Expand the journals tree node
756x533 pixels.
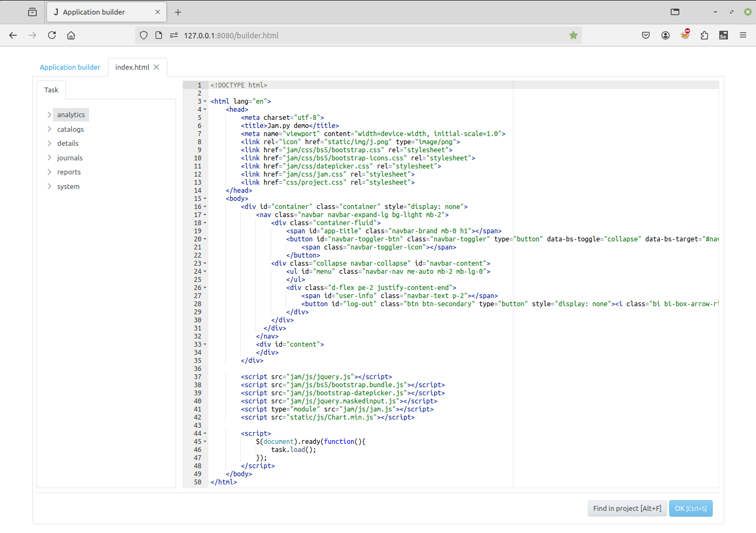point(49,158)
